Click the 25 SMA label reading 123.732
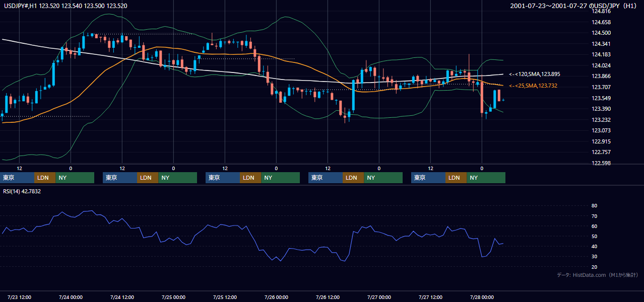644x302 pixels. 533,86
